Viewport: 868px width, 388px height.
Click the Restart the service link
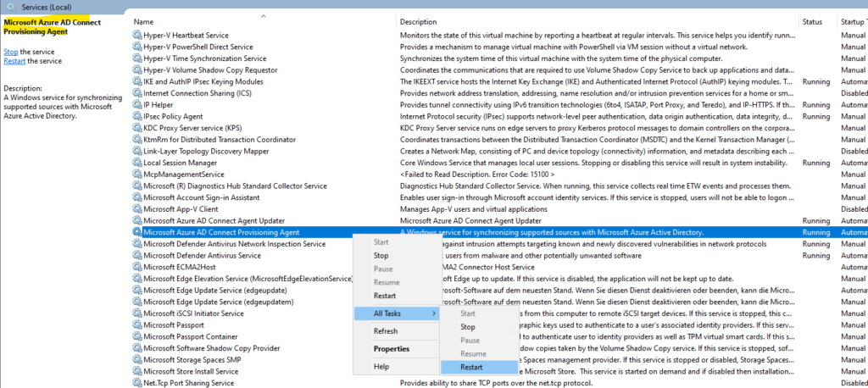14,61
